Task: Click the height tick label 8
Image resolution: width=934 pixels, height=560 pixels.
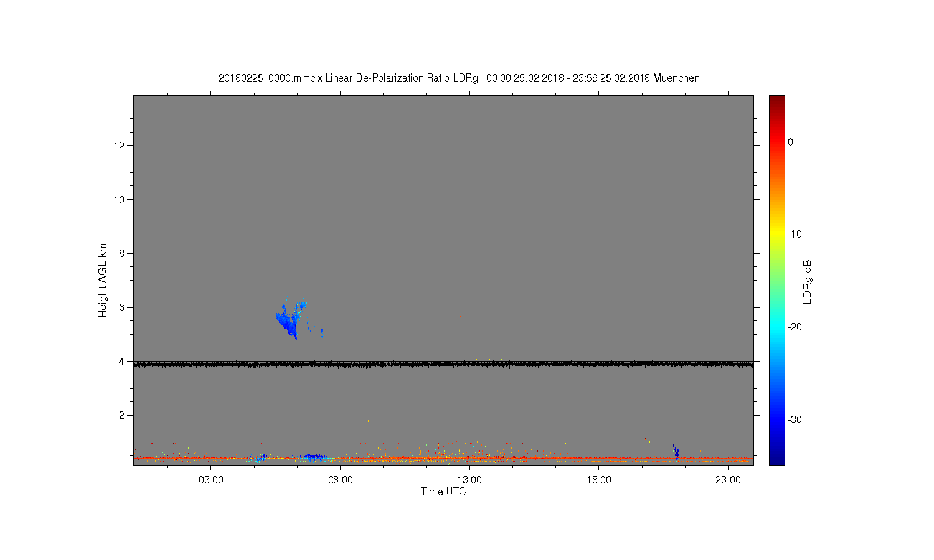Action: pos(122,253)
